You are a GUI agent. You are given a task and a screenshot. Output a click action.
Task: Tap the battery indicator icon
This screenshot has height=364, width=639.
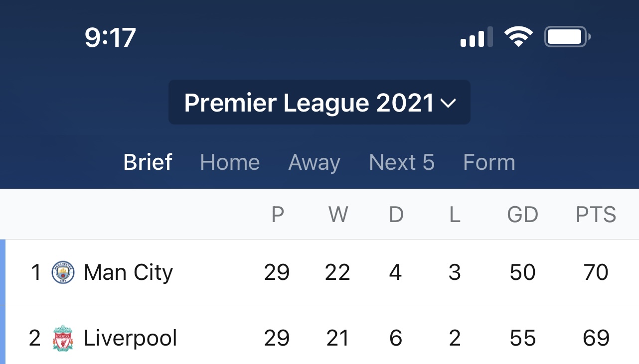[x=568, y=37]
